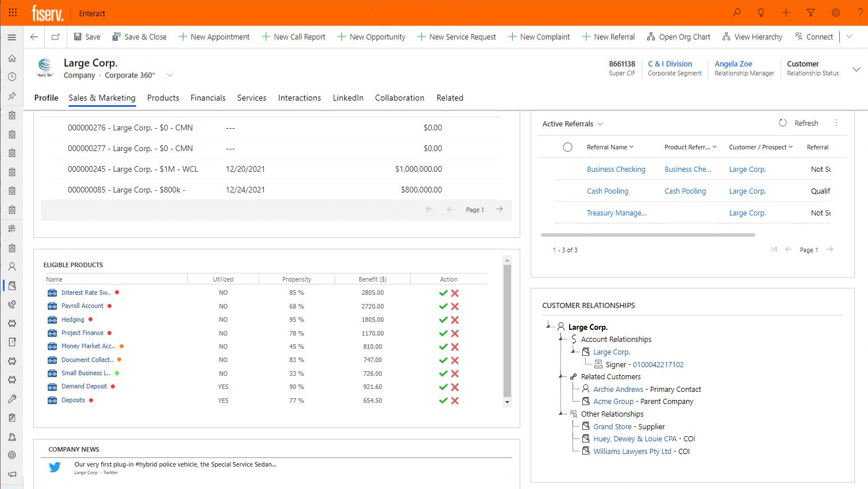Open the Advanced Find filter icon
The height and width of the screenshot is (489, 868).
pos(811,13)
